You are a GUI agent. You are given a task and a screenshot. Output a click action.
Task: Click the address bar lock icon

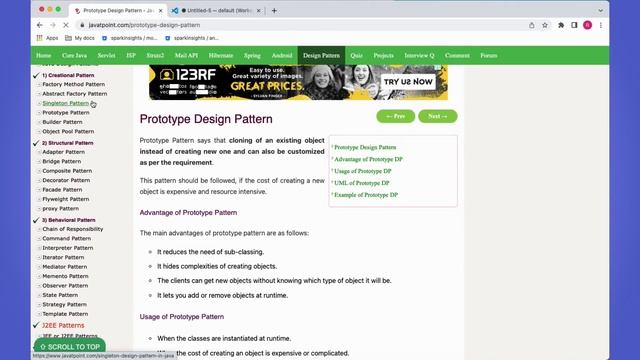(x=82, y=25)
